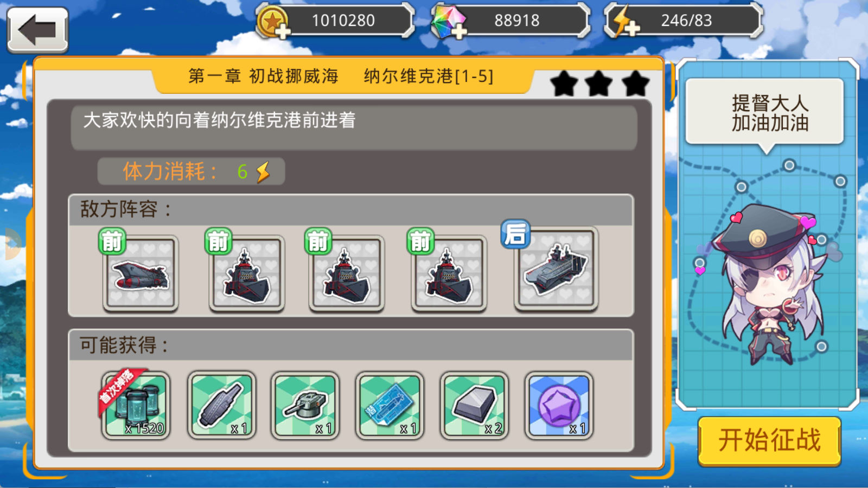Screen dimensions: 868x488
Task: Tap the 提督大人加油加油 speech bubble
Action: [x=765, y=112]
